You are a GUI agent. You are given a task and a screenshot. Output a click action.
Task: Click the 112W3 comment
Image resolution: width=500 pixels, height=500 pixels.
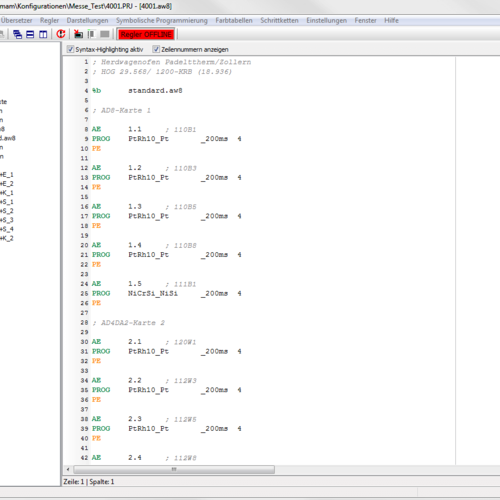pos(181,381)
